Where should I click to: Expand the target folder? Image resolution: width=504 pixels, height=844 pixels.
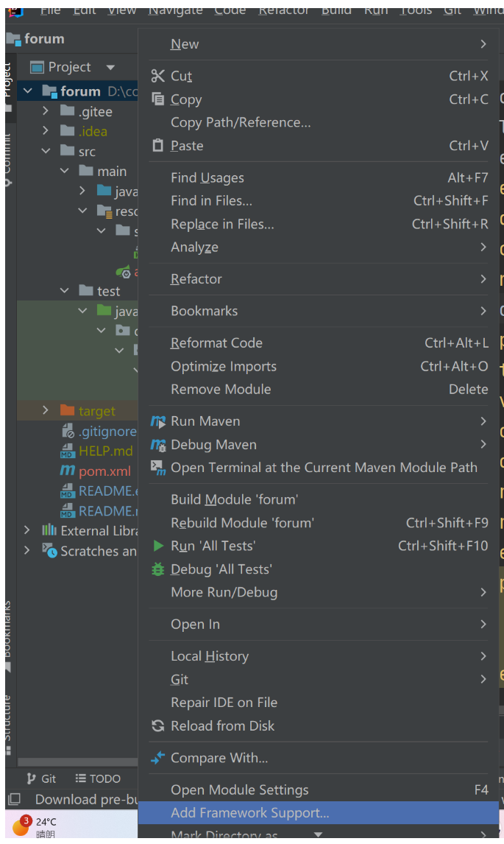pos(46,410)
